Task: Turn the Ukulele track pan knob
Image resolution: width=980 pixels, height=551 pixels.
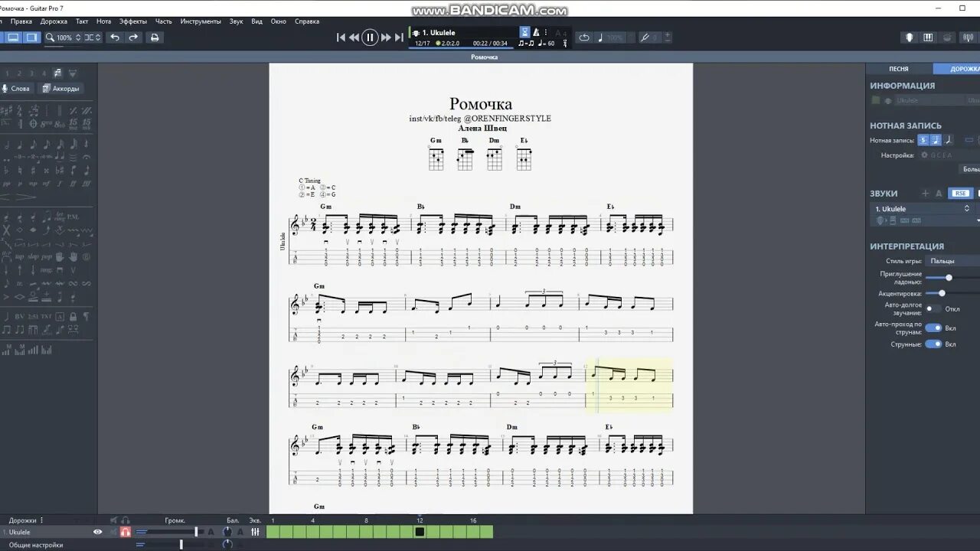Action: 227,532
